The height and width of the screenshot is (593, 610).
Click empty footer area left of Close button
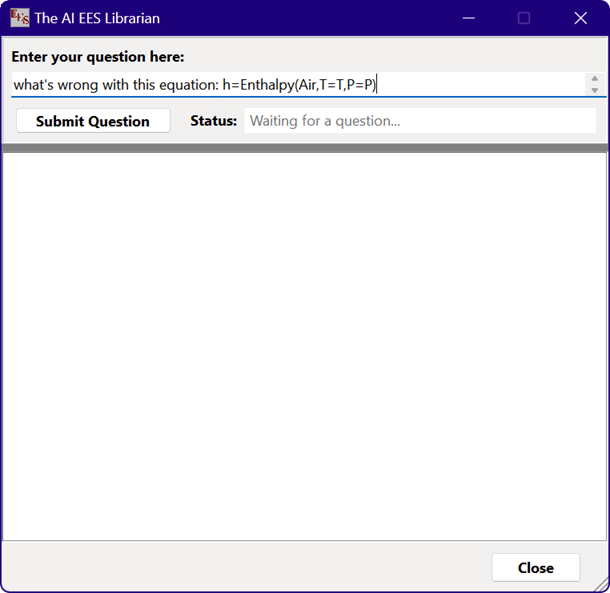[x=240, y=568]
